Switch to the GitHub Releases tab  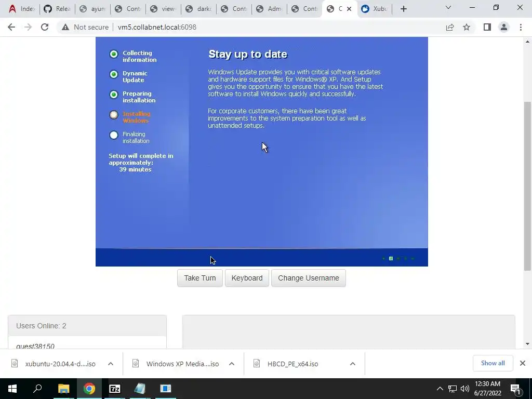pos(57,9)
